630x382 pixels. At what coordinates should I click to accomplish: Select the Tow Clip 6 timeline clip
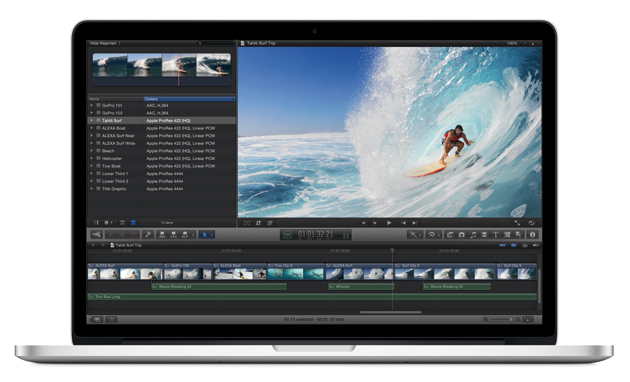[x=296, y=272]
